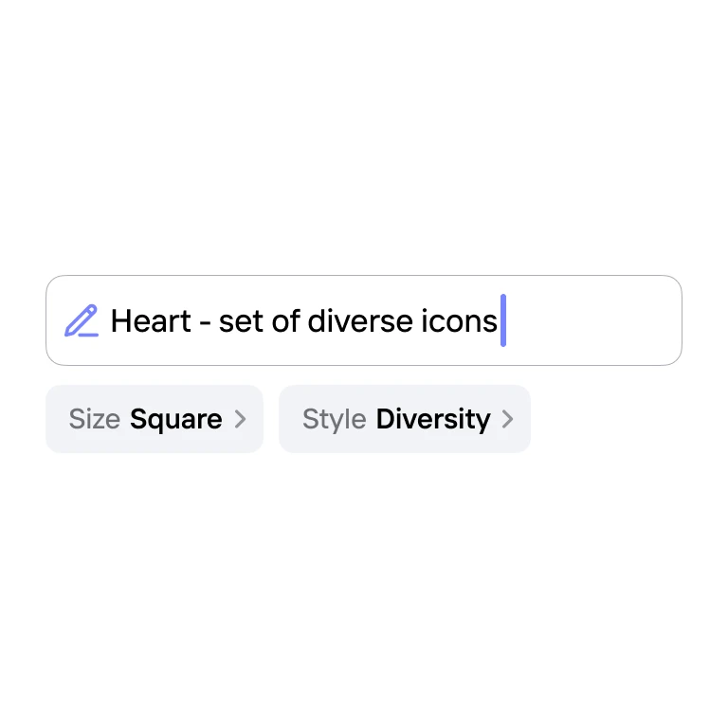Open the Size Square dropdown
Screen dimensions: 728x728
tap(155, 419)
